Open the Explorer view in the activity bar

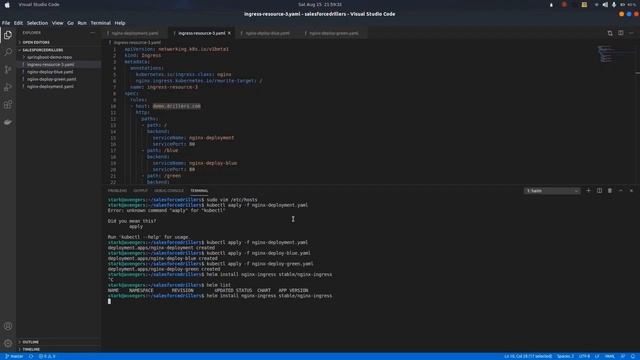(x=8, y=35)
